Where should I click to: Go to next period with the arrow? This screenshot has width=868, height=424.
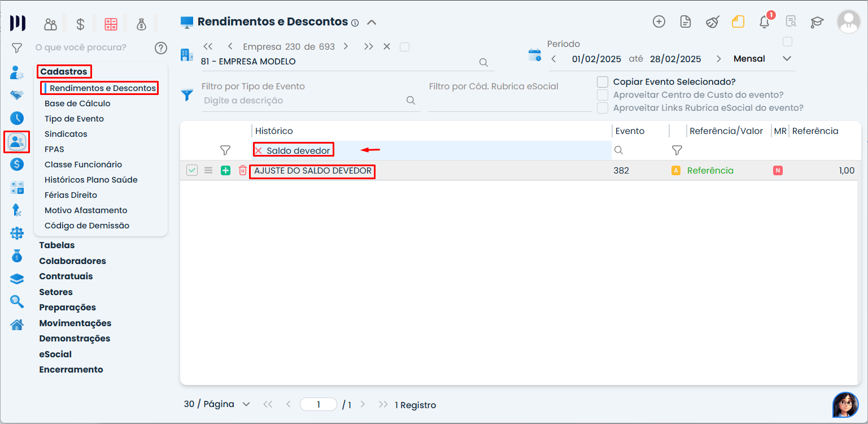pos(718,59)
